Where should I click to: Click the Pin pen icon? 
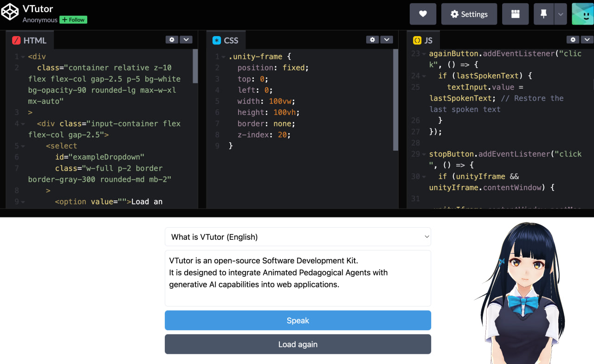pyautogui.click(x=543, y=14)
